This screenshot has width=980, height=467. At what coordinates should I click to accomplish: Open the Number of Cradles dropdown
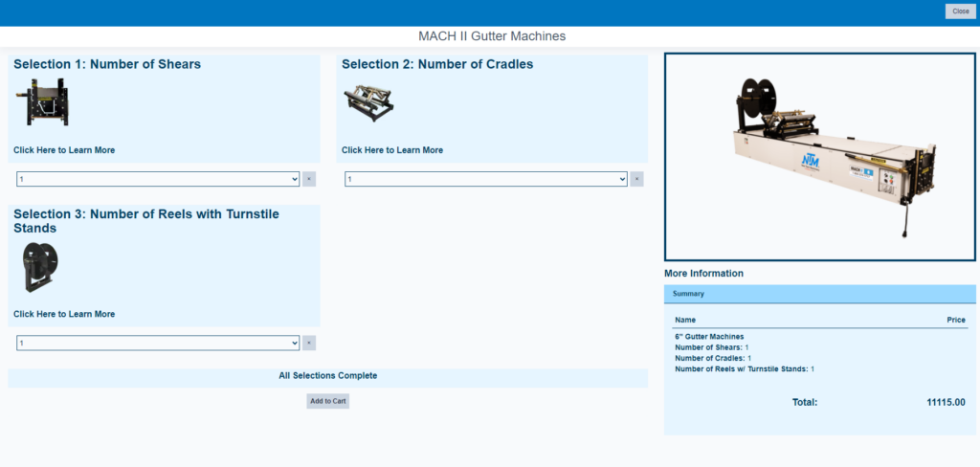pyautogui.click(x=485, y=179)
